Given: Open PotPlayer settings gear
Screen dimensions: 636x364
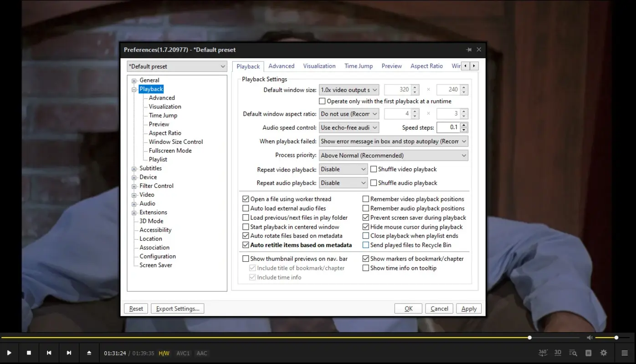Looking at the screenshot, I should pyautogui.click(x=603, y=352).
